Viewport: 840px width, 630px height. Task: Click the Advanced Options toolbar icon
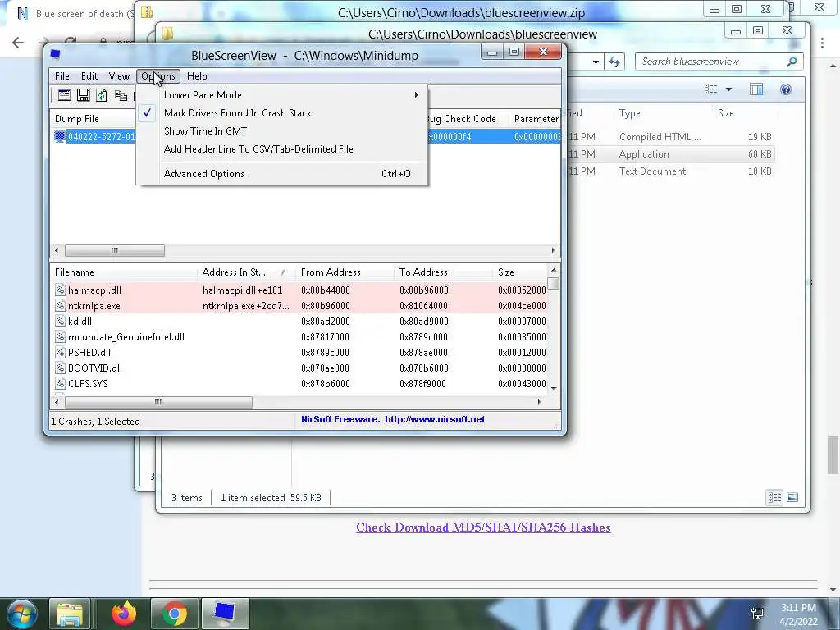(x=65, y=95)
